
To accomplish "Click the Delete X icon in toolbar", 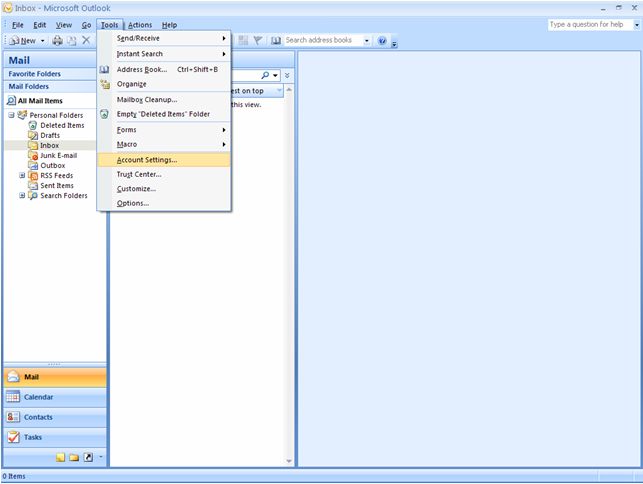I will pos(86,41).
